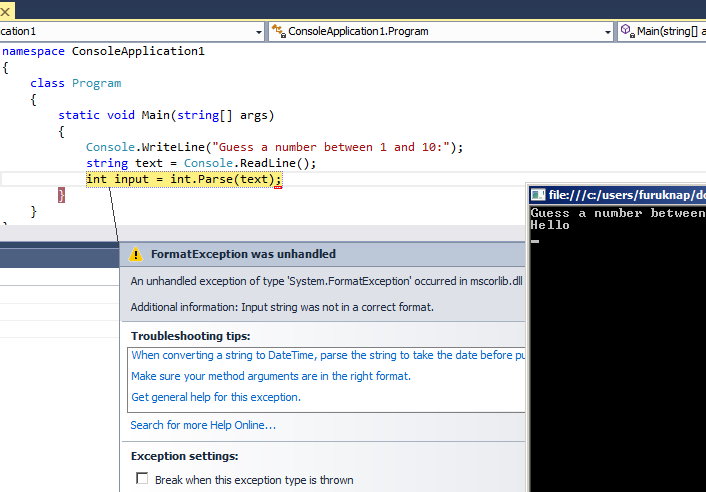This screenshot has width=706, height=492.
Task: Open Get general help for this exception
Action: point(216,397)
